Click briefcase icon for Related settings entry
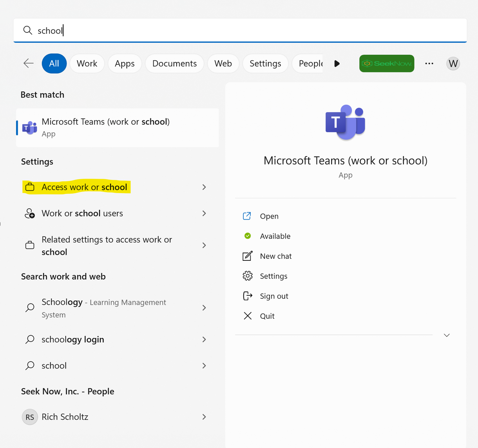Screen dimensions: 478x448 click(x=30, y=246)
